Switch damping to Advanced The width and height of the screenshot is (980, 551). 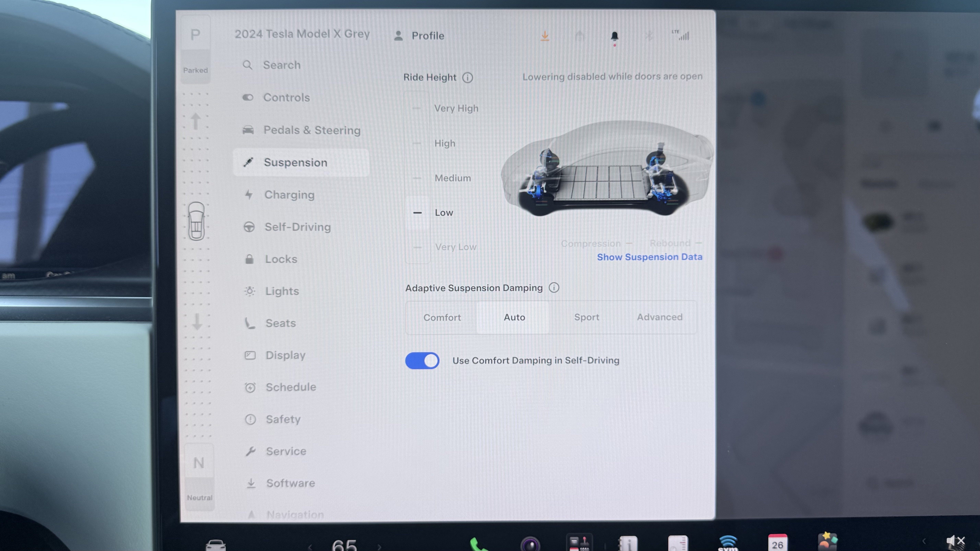660,317
